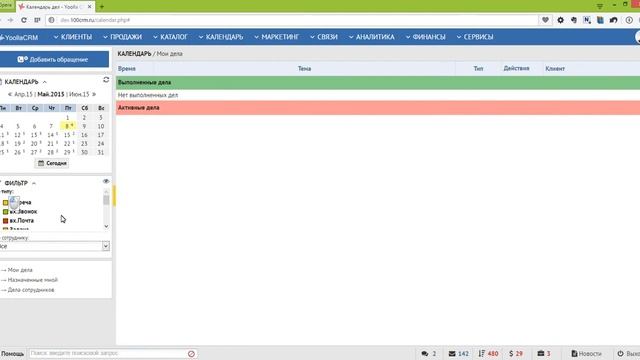This screenshot has width=640, height=360.
Task: Click the Сегодня button
Action: click(x=52, y=163)
